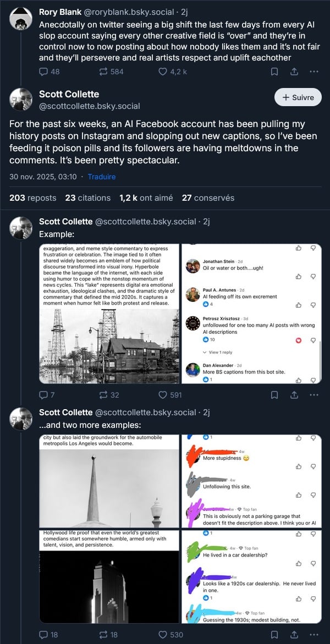
Task: Open more options on the 'Example:' post
Action: coord(314,394)
